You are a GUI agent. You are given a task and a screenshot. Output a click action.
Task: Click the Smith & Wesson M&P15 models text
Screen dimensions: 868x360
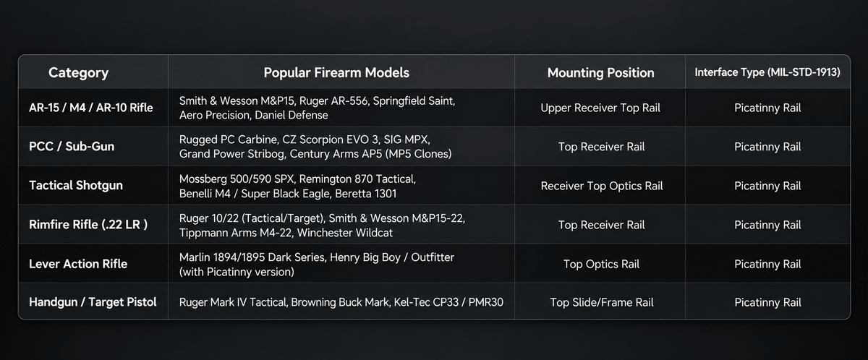click(x=318, y=107)
